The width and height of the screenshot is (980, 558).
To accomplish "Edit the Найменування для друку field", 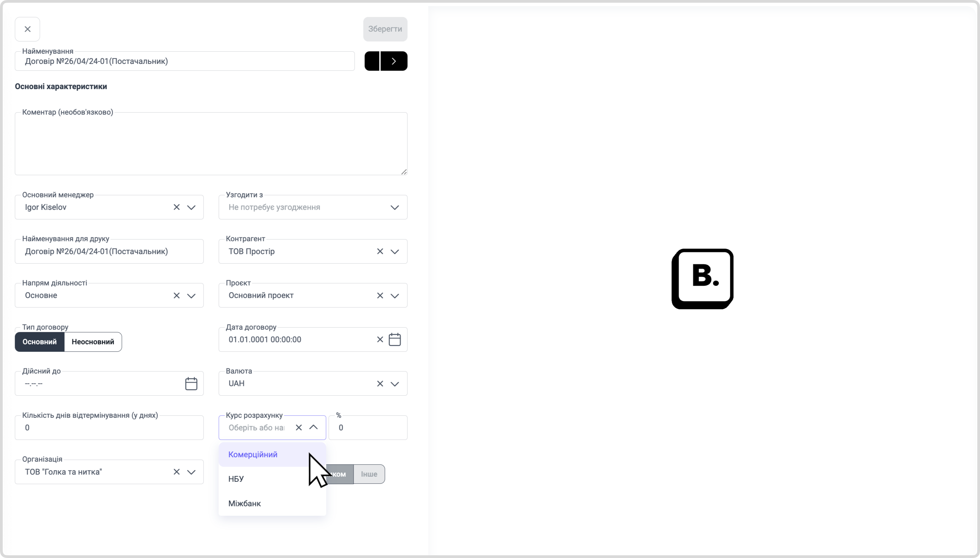I will pyautogui.click(x=109, y=251).
